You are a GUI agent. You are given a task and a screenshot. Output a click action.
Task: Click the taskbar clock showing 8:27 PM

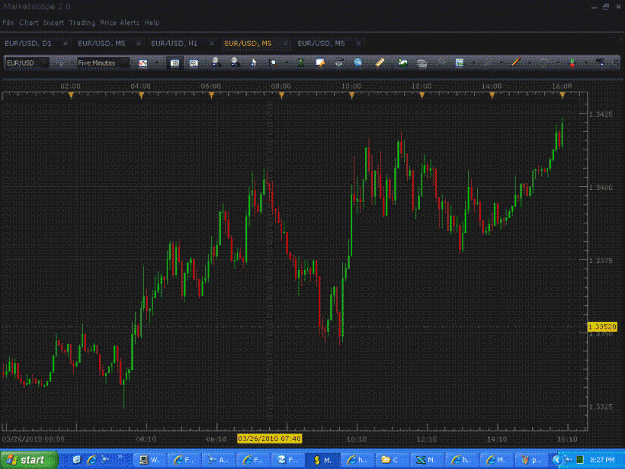pyautogui.click(x=602, y=460)
